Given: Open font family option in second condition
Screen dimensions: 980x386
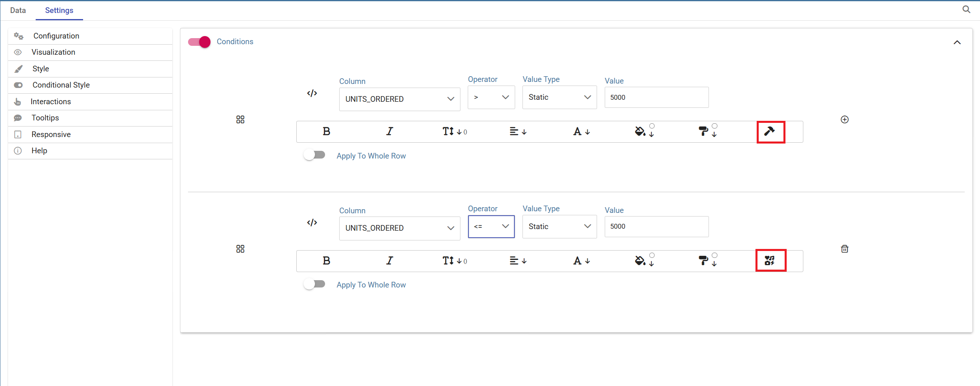Looking at the screenshot, I should pyautogui.click(x=582, y=261).
